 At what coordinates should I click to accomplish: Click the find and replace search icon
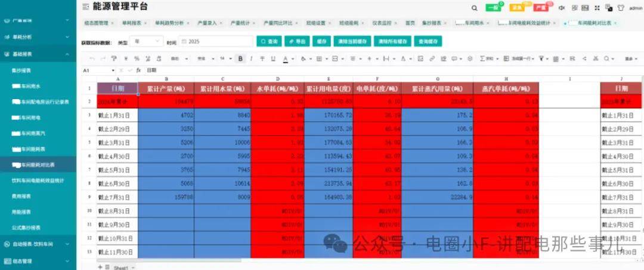606,59
